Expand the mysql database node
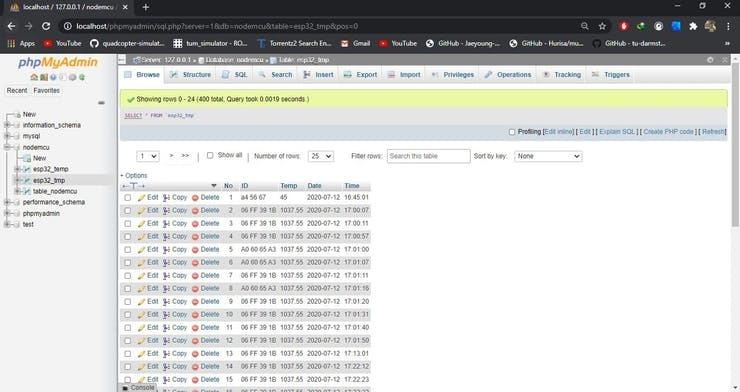This screenshot has height=392, width=740. (7, 136)
